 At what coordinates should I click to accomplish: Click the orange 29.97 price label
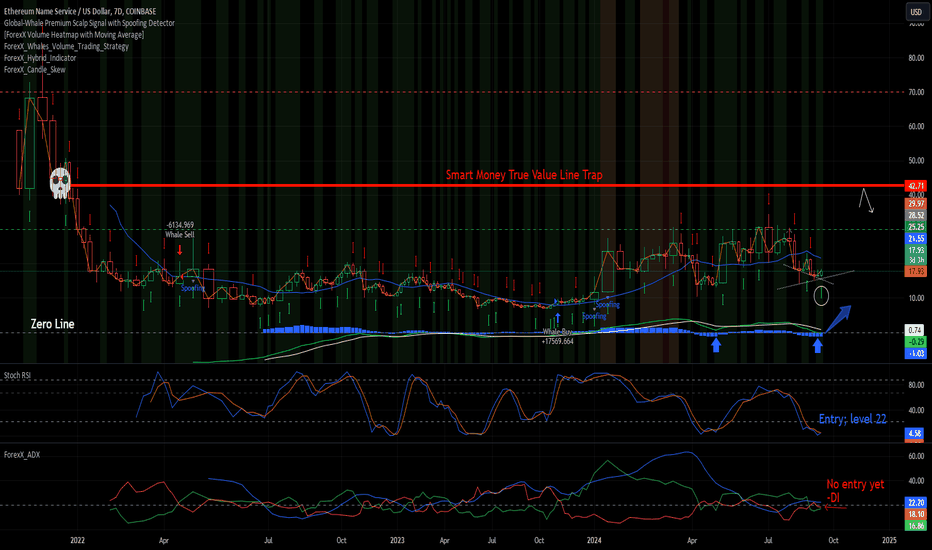pos(915,204)
